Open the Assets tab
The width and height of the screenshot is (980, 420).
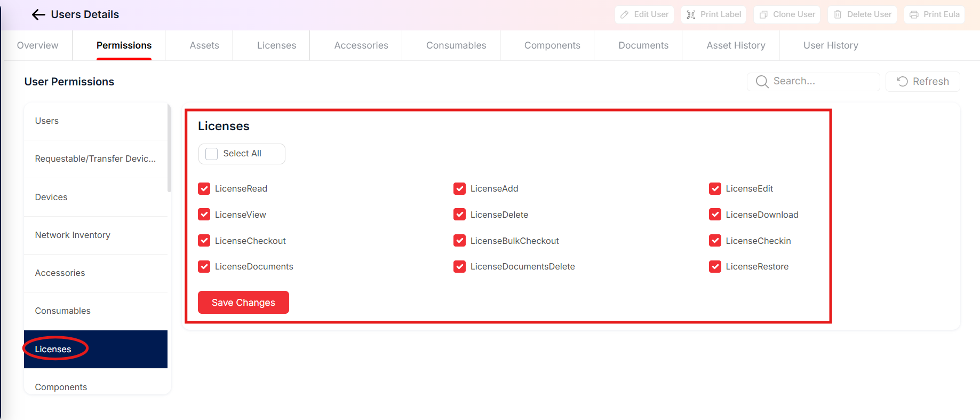click(204, 45)
